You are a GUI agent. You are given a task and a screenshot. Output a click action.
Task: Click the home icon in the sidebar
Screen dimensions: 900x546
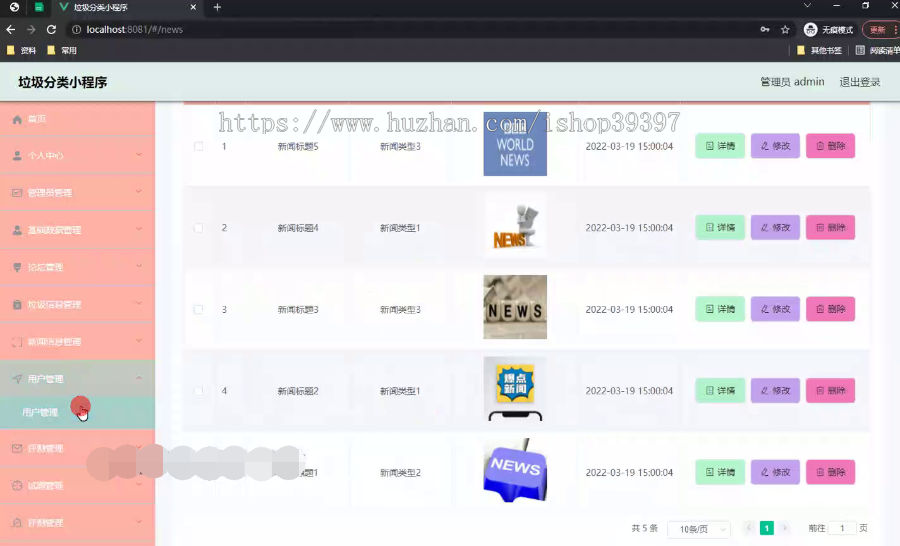[17, 119]
